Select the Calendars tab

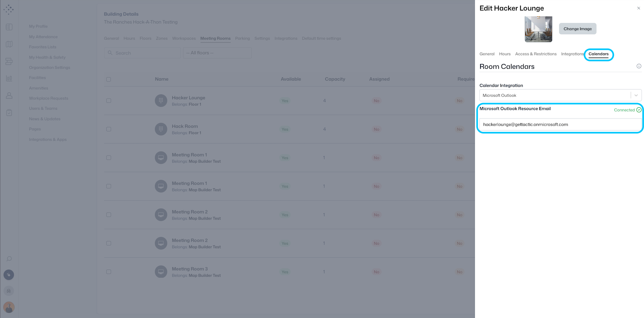(598, 54)
